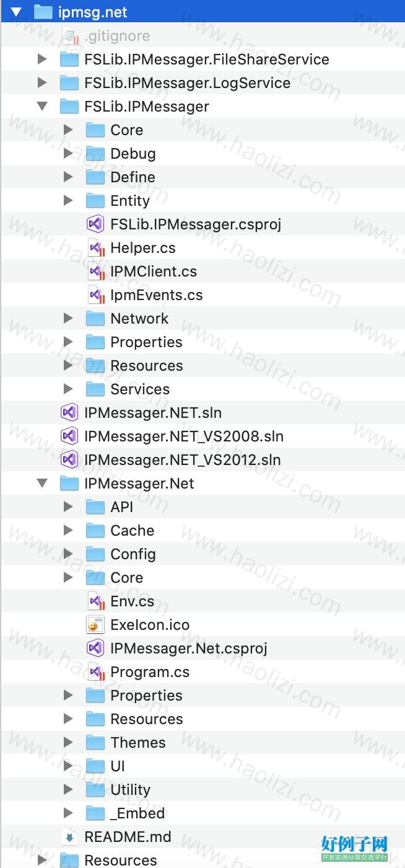Click the Env.cs file icon
405x868 pixels.
coord(95,601)
